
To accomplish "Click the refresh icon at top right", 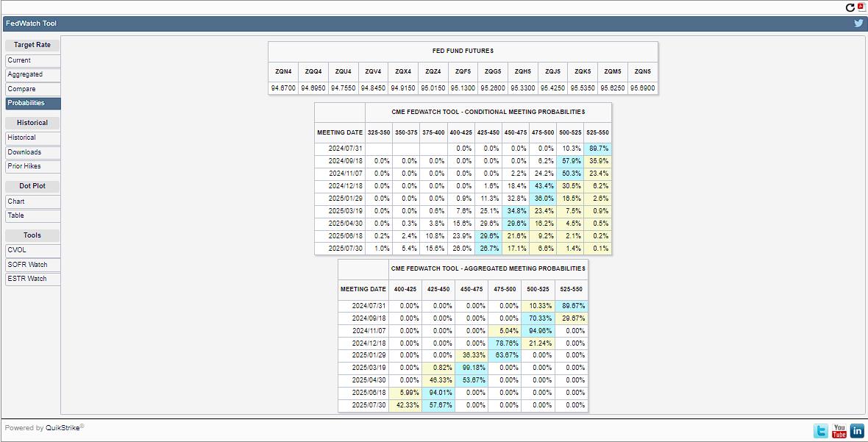I will 850,7.
